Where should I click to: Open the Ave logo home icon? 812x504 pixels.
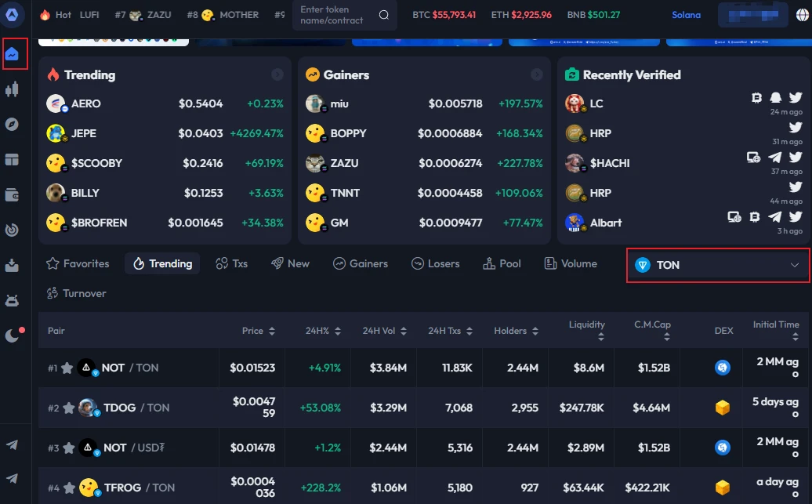(12, 14)
